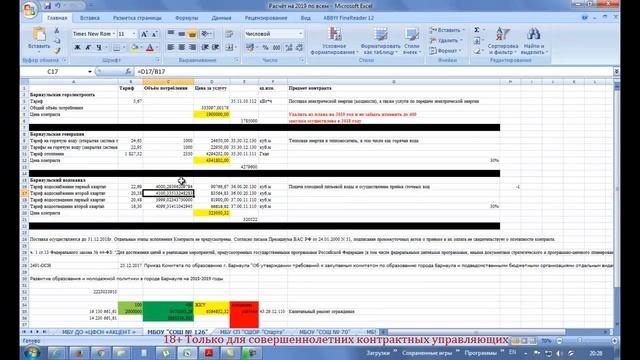The width and height of the screenshot is (640, 360).
Task: Click Удалить in the cells group
Action: (446, 40)
